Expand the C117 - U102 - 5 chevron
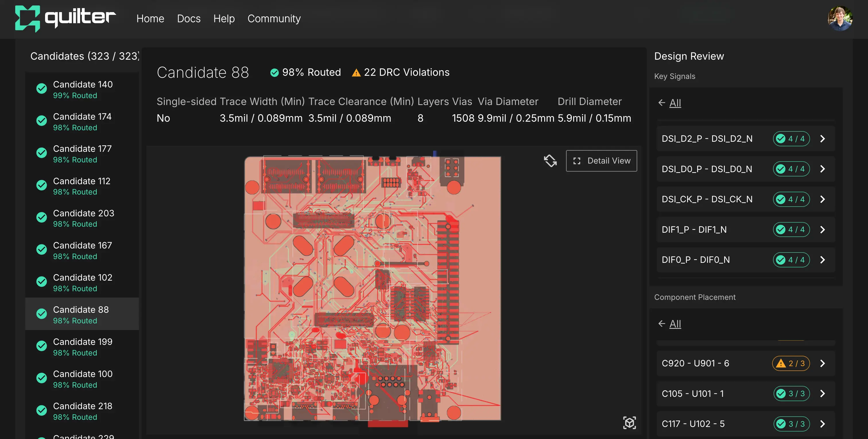Screen dimensions: 868x439 point(823,424)
